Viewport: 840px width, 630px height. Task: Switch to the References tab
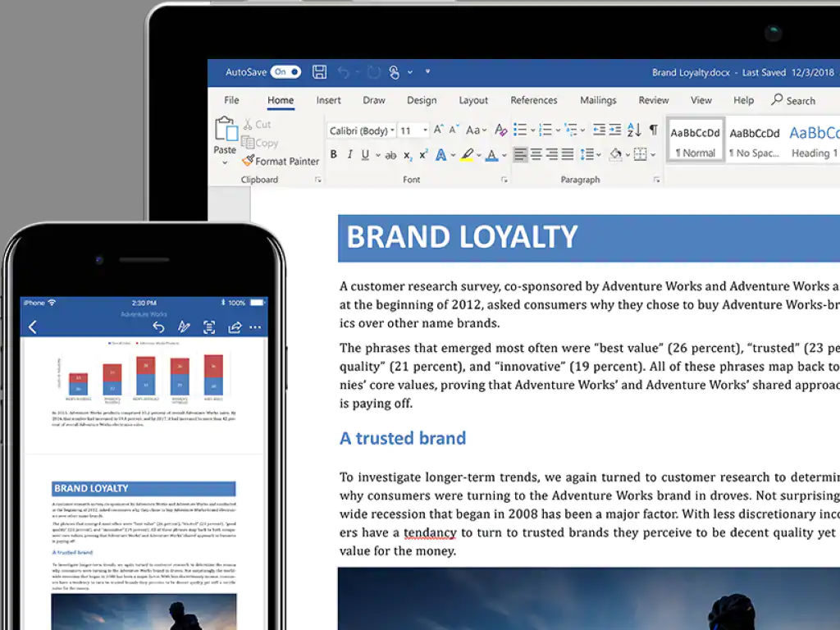pos(533,100)
